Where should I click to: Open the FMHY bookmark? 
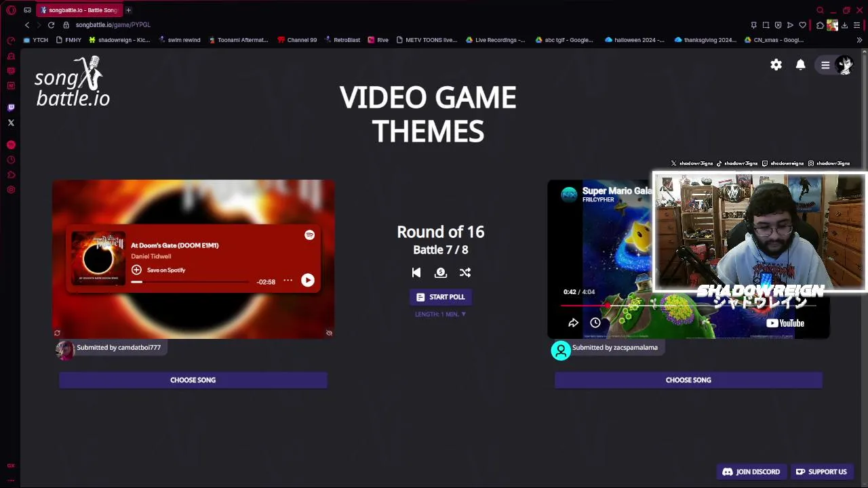[x=68, y=40]
